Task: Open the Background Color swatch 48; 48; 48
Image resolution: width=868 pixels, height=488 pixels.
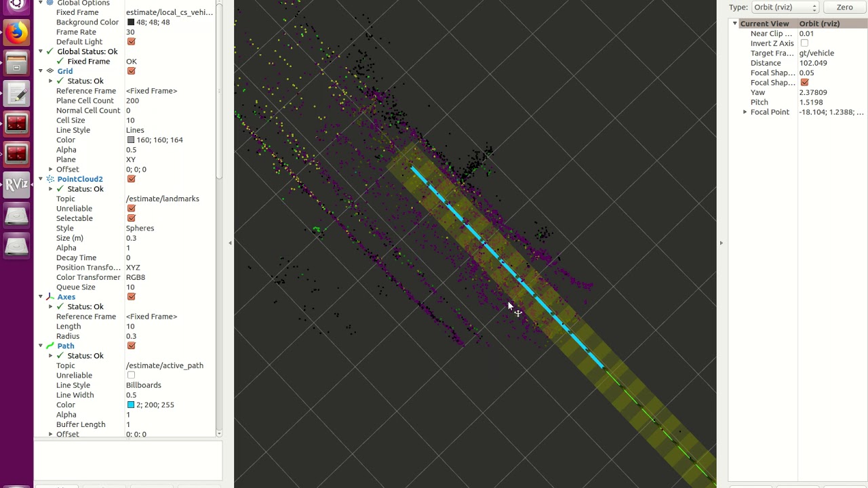Action: 131,22
